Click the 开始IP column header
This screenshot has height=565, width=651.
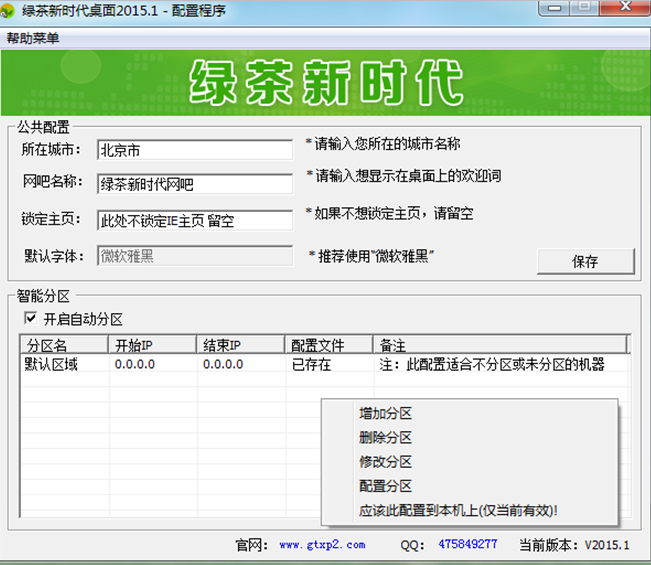click(152, 345)
